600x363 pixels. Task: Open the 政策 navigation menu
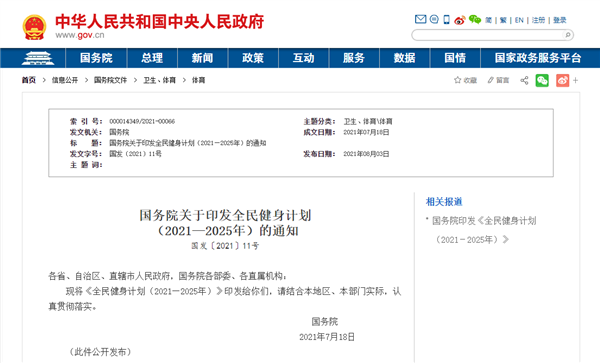point(253,58)
